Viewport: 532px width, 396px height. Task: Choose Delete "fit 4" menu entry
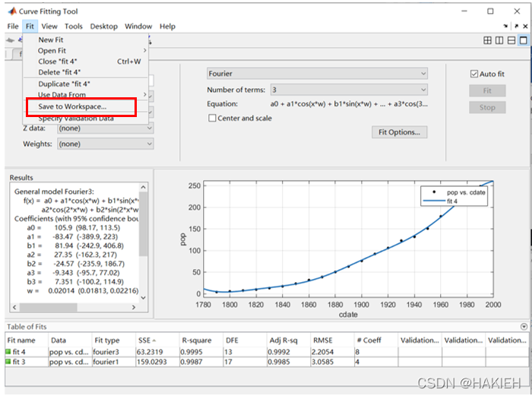pyautogui.click(x=85, y=72)
